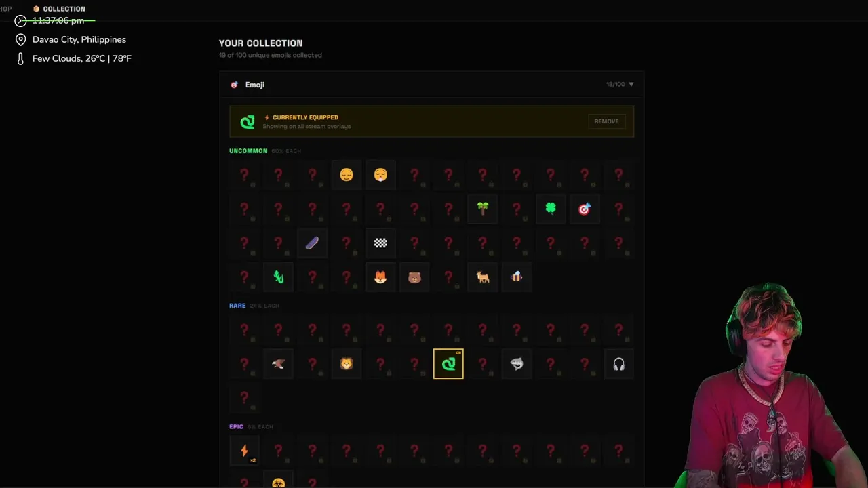
Task: Click the first locked Uncommon emoji slot
Action: tap(244, 175)
